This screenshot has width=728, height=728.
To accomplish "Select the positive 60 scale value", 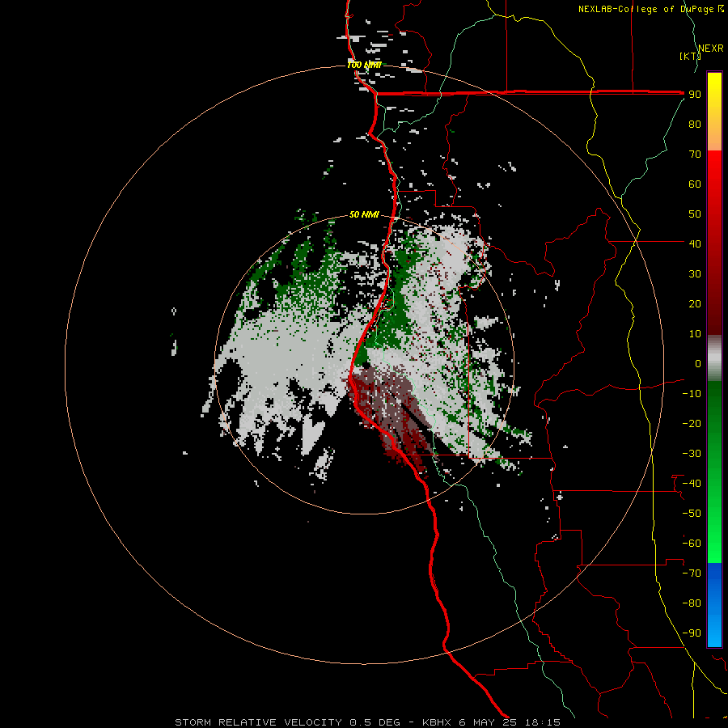I will [x=695, y=184].
